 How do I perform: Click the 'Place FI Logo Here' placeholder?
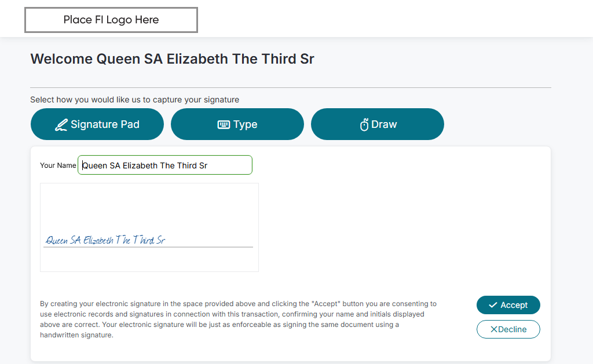pyautogui.click(x=111, y=20)
